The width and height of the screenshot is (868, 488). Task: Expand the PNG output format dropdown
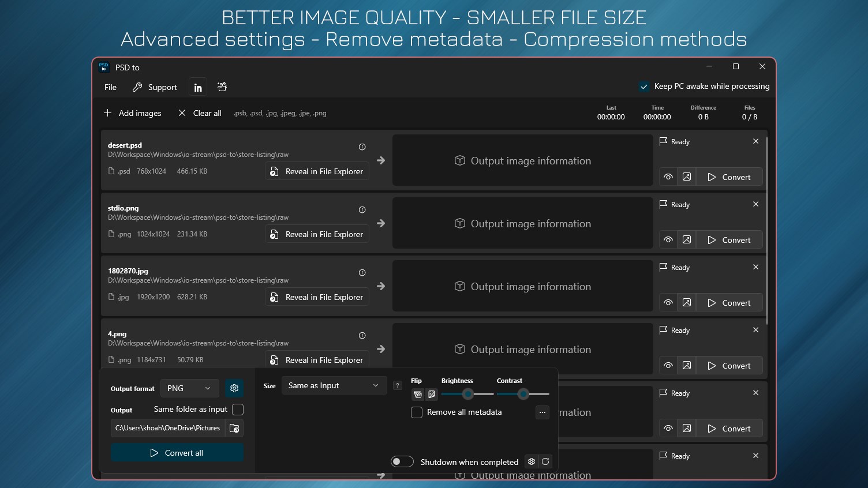click(x=189, y=388)
